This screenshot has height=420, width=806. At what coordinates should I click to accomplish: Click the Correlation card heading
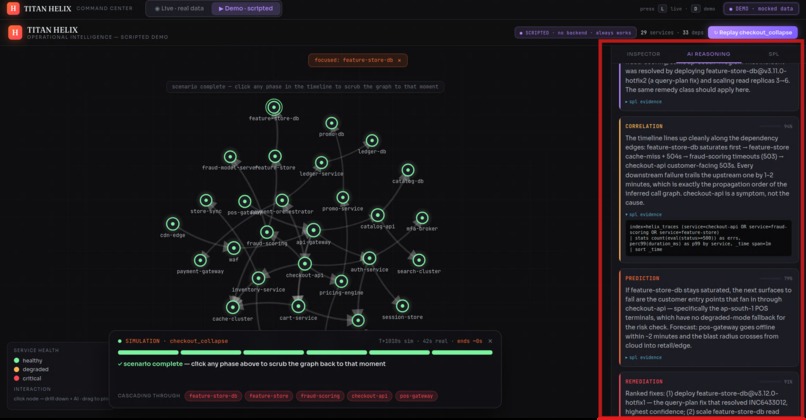(x=644, y=126)
